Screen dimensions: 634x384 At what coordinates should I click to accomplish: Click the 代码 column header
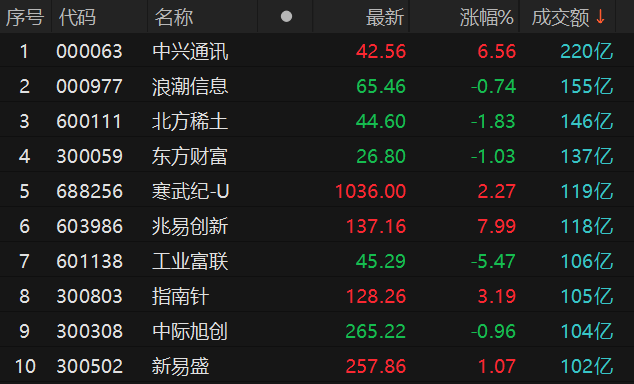pos(77,17)
